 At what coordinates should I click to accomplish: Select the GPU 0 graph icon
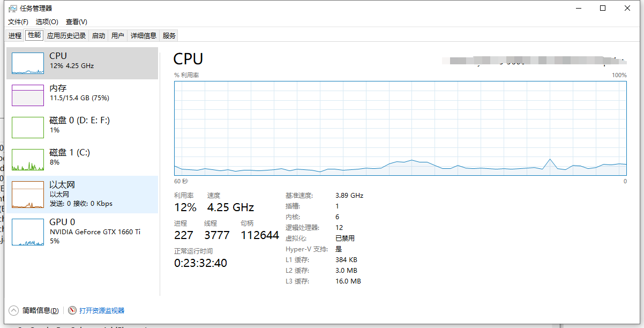click(x=28, y=232)
